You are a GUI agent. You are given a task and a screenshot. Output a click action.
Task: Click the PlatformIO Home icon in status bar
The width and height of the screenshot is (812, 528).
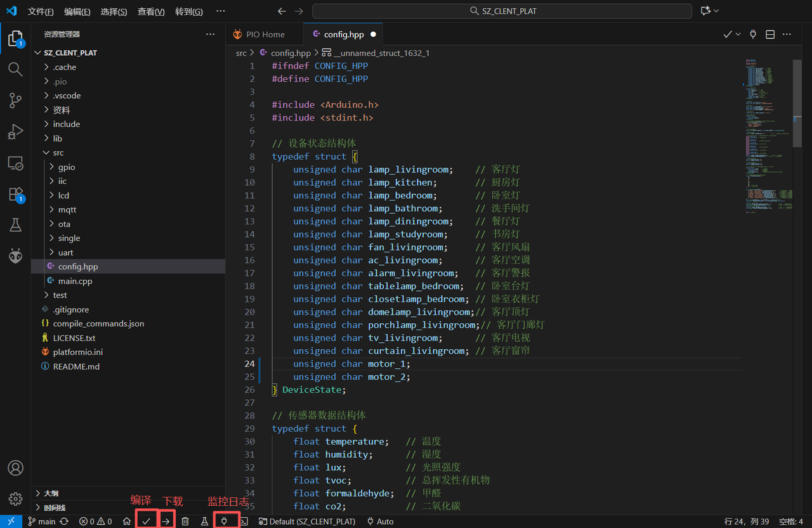127,521
